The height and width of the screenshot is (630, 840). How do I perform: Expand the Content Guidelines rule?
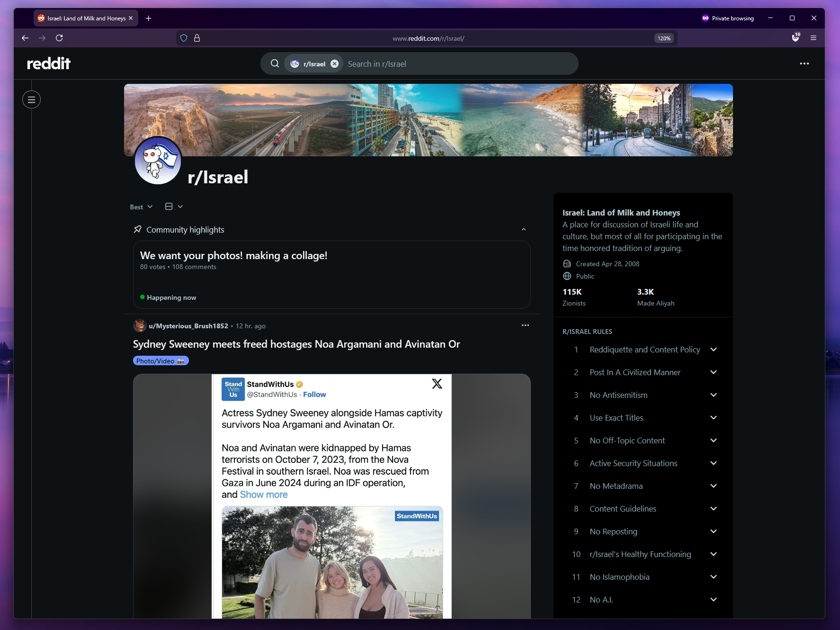714,509
